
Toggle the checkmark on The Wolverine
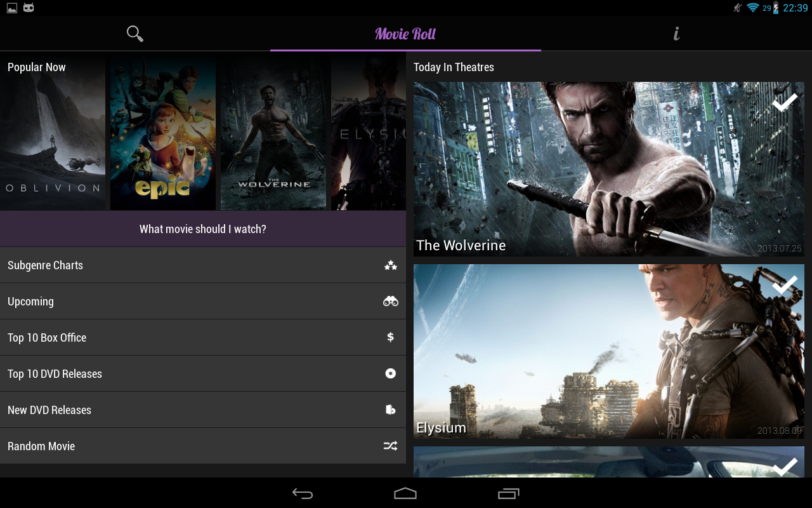click(x=784, y=102)
